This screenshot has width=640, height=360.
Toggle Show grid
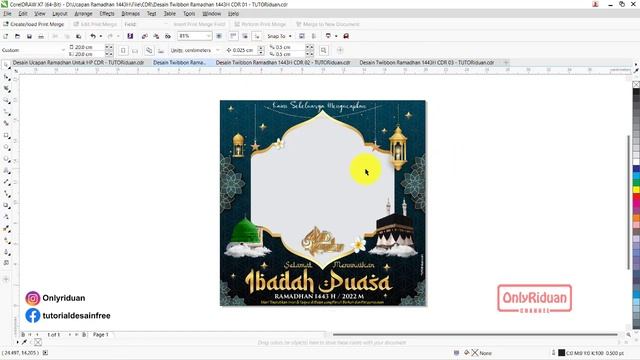point(245,36)
